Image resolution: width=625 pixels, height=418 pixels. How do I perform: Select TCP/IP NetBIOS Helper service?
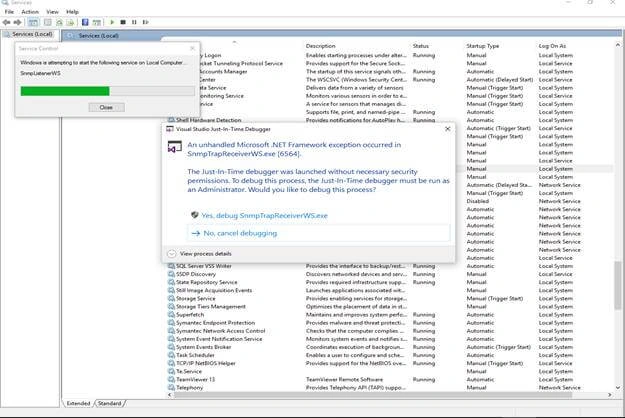[x=206, y=363]
